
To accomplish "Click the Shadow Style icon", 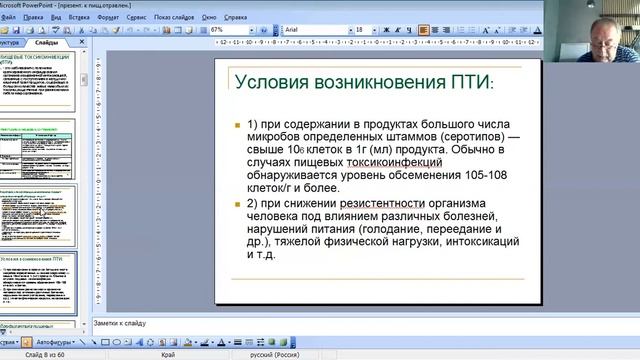I will 272,342.
